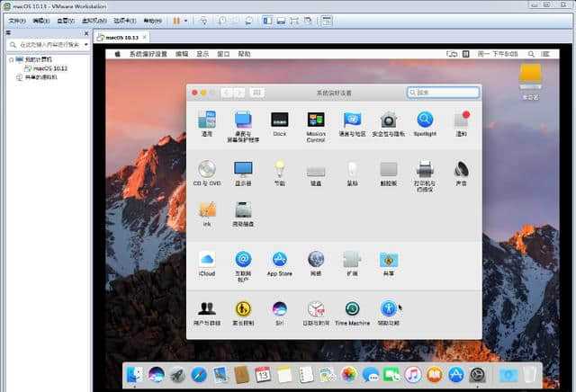Click back arrow in System Preferences toolbar

click(x=227, y=92)
